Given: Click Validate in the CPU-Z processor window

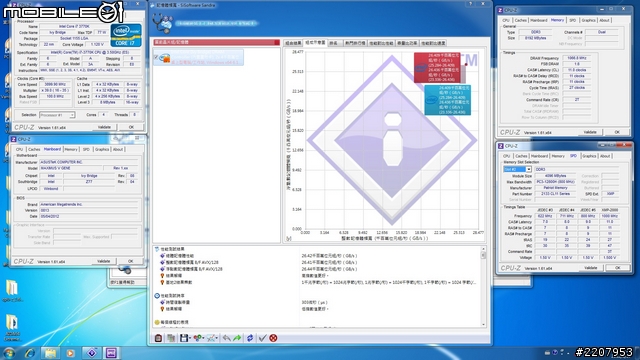Looking at the screenshot, I should point(104,127).
